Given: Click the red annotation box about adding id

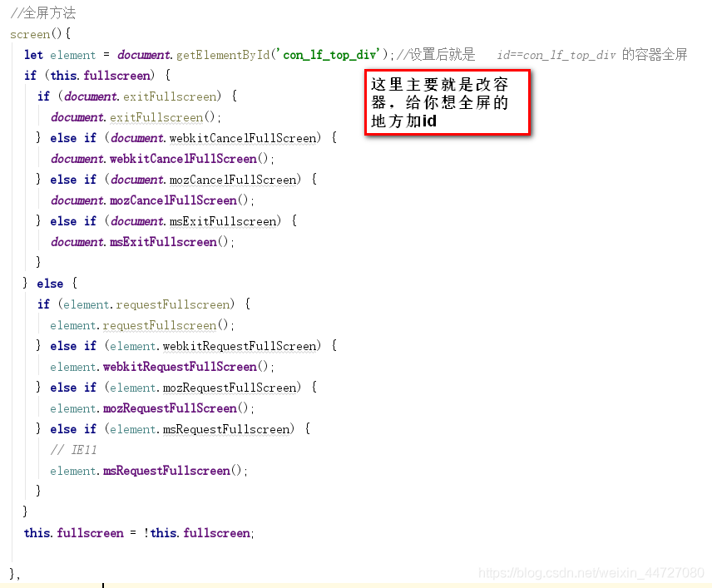Looking at the screenshot, I should click(x=447, y=102).
